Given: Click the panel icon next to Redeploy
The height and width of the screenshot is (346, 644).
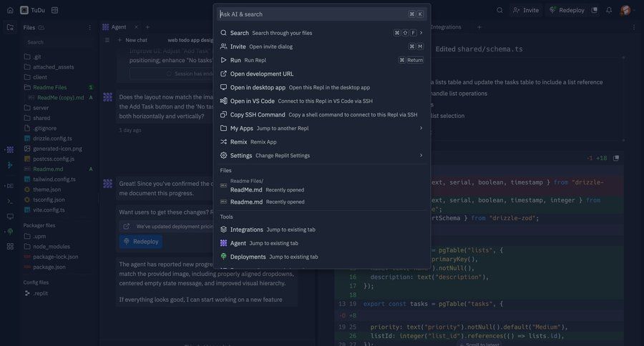Looking at the screenshot, I should (x=595, y=10).
